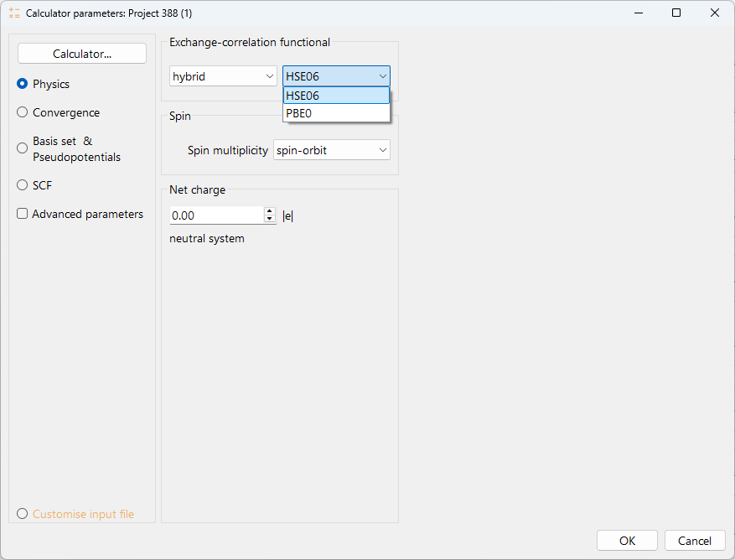This screenshot has width=735, height=560.
Task: Close the Calculator parameters dialog
Action: pyautogui.click(x=715, y=13)
